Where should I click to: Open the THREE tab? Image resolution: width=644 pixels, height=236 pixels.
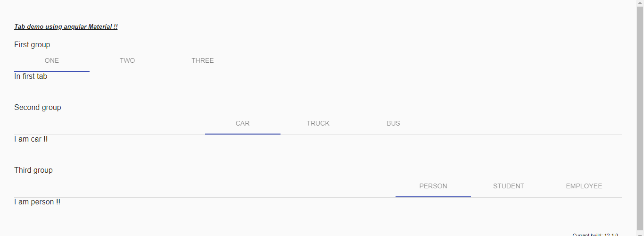203,60
